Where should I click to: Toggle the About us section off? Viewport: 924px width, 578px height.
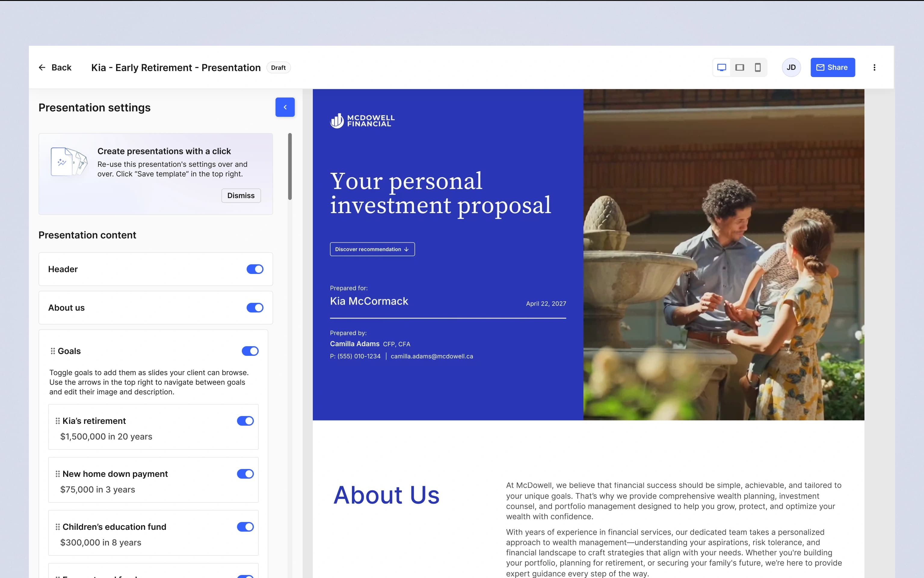coord(255,308)
